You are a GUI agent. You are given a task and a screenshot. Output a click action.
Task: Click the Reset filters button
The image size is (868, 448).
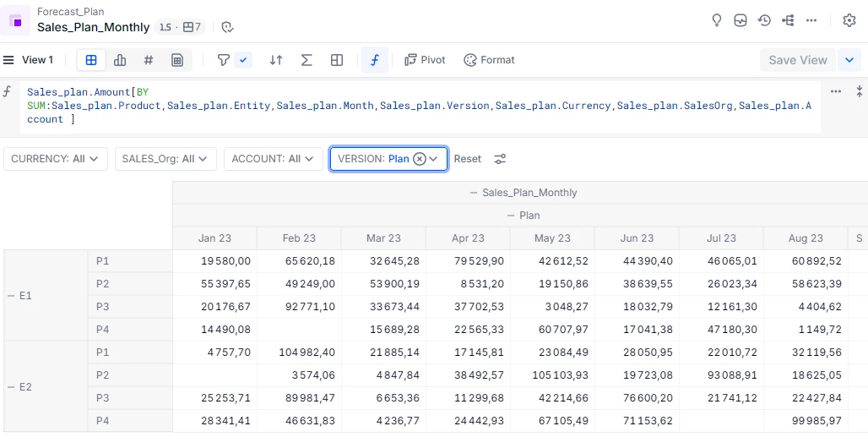click(x=467, y=159)
